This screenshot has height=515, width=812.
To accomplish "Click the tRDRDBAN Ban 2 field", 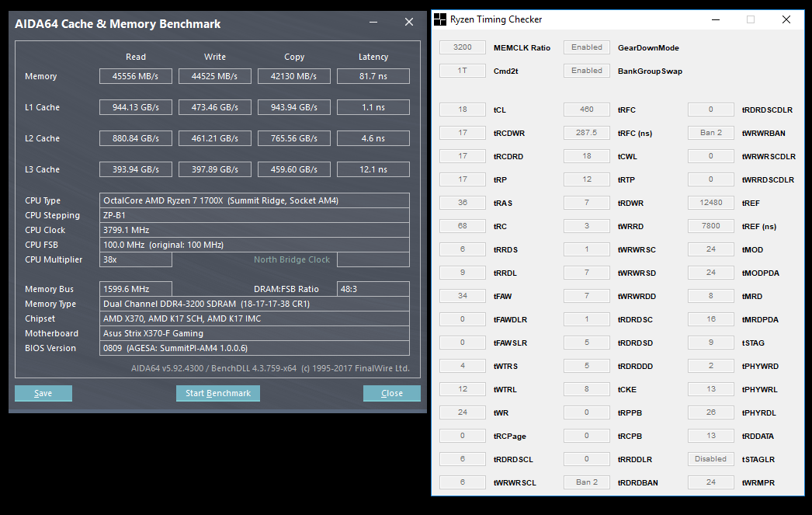I will 587,482.
